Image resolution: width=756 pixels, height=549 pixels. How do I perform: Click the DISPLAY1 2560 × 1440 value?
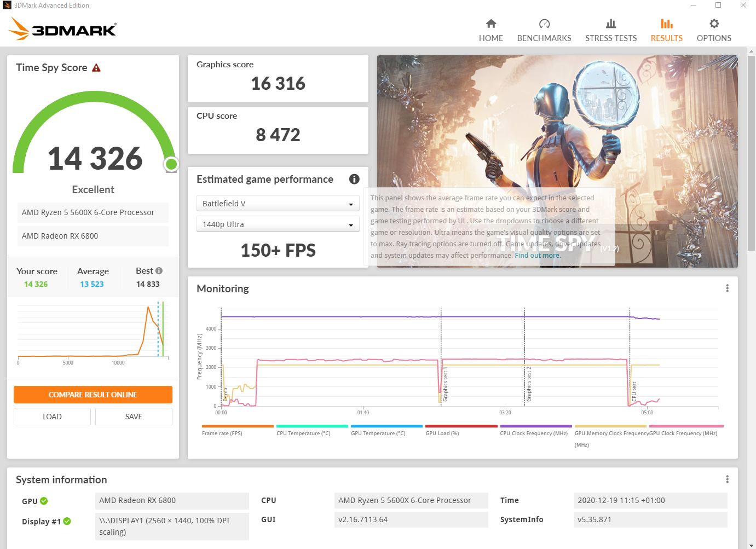pos(172,526)
